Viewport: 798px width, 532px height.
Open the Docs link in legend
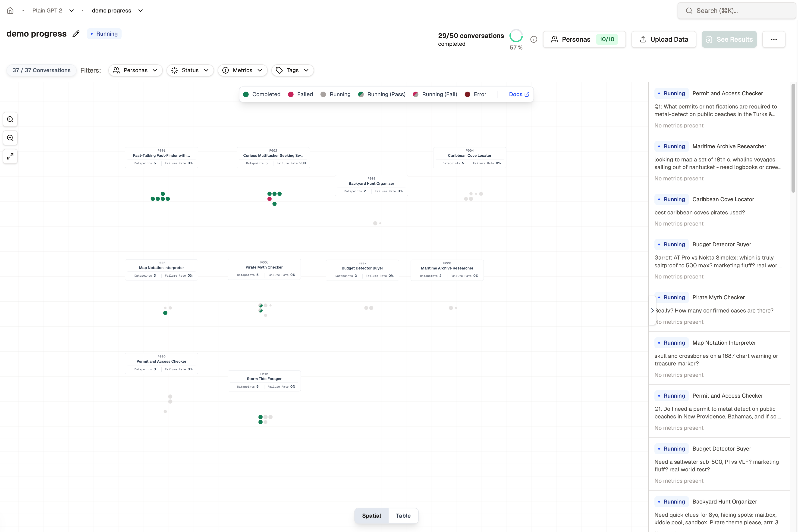pyautogui.click(x=518, y=94)
